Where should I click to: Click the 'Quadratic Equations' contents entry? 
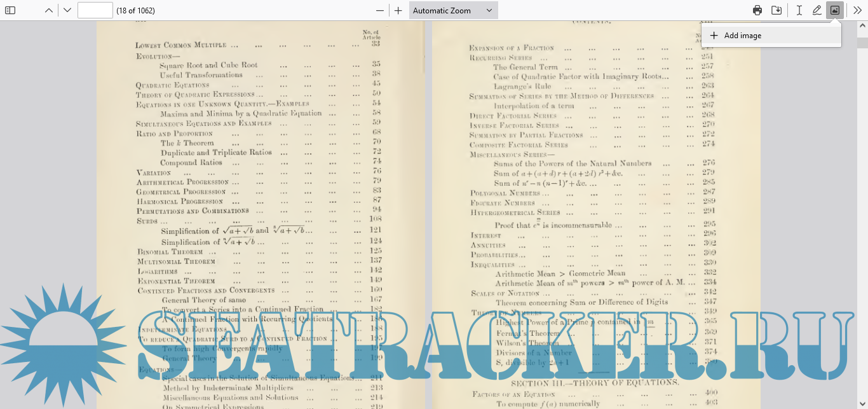(x=172, y=85)
